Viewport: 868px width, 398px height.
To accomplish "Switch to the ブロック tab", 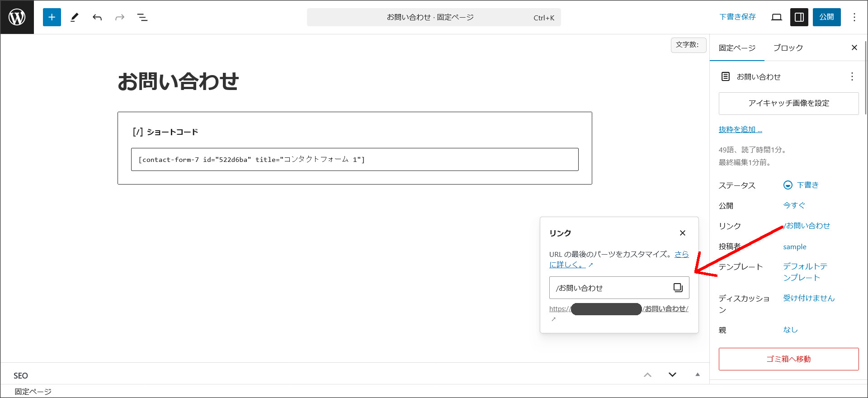I will coord(788,48).
